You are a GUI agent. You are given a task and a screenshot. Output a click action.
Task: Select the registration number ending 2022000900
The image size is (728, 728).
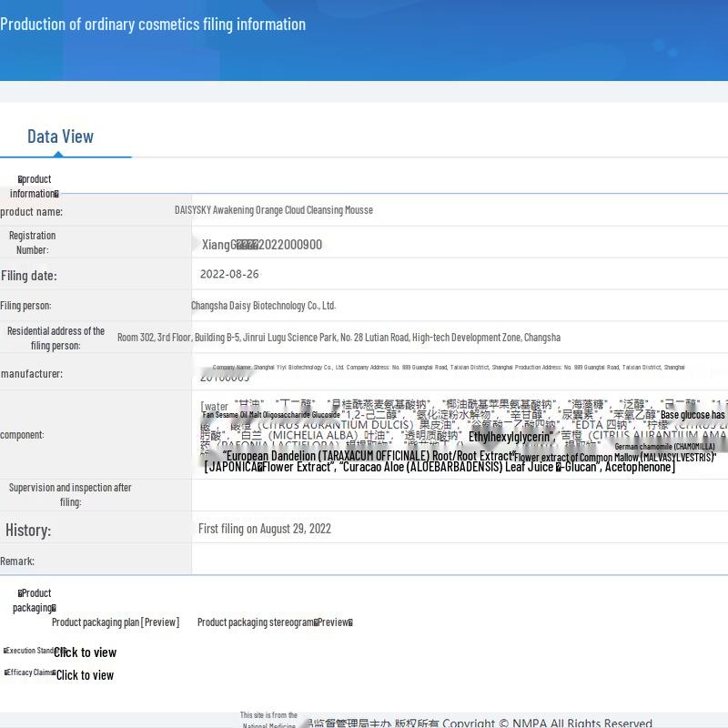tap(262, 245)
